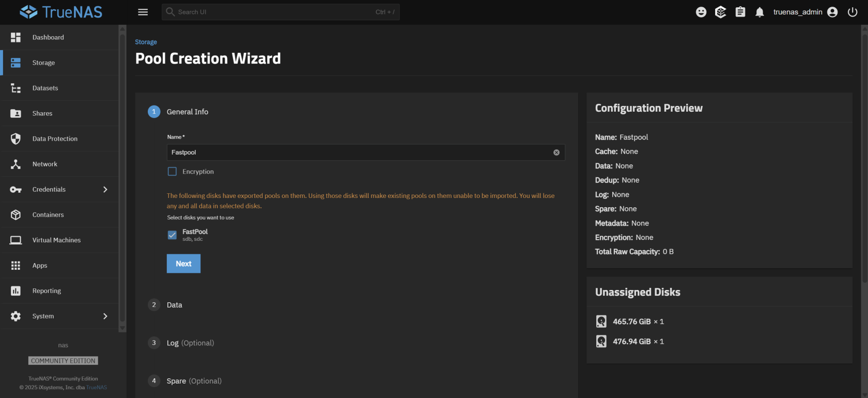Image resolution: width=868 pixels, height=398 pixels.
Task: Open the Spare (Optional) step
Action: pos(194,381)
